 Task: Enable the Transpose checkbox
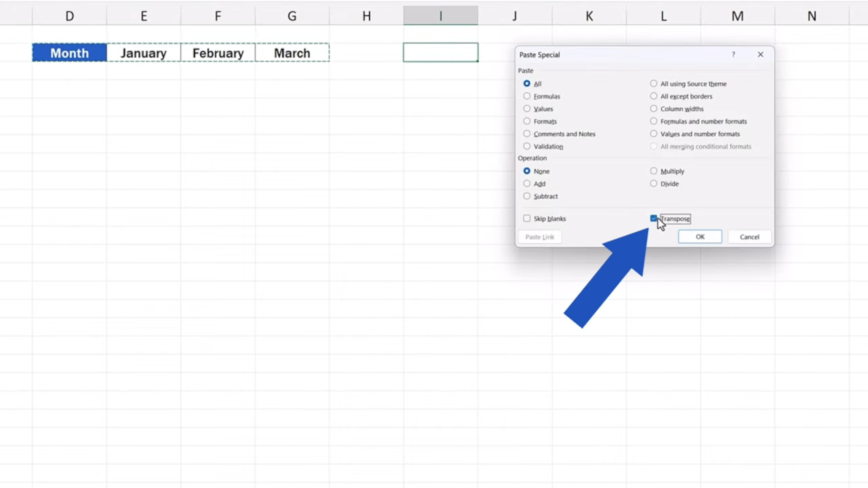(x=654, y=218)
